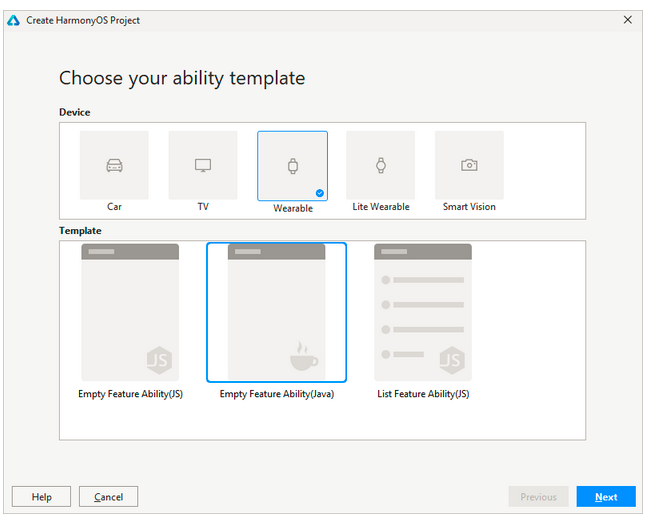Viewport: 649px width, 522px height.
Task: Click the Next button
Action: [606, 496]
